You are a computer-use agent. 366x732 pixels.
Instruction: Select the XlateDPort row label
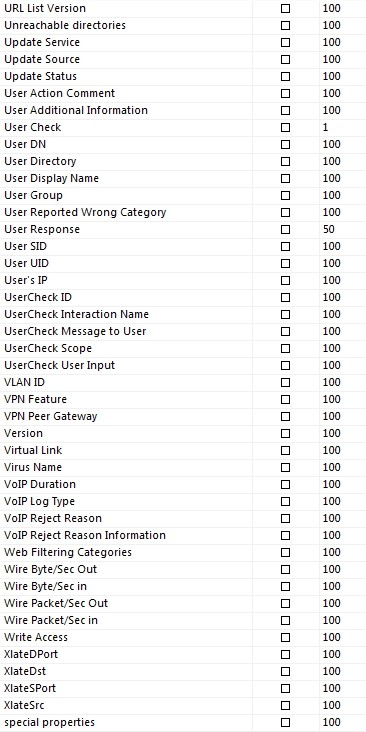(31, 655)
